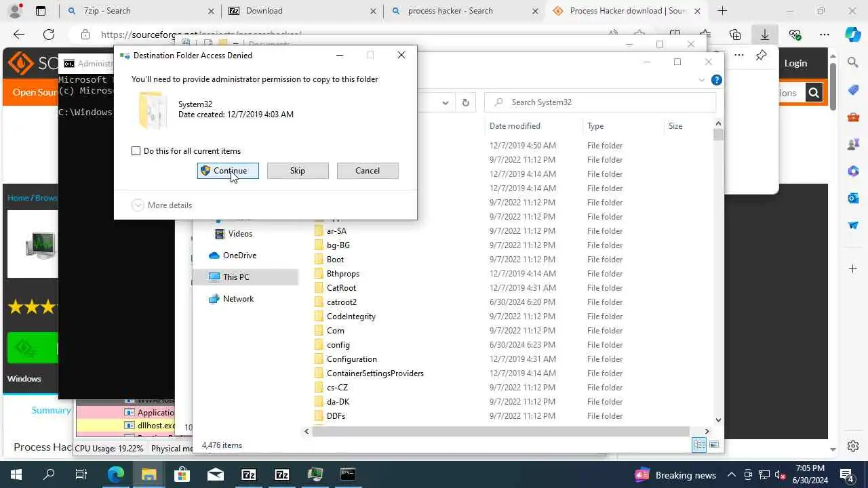868x488 pixels.
Task: Open the Copilot sidebar icon
Action: [853, 35]
